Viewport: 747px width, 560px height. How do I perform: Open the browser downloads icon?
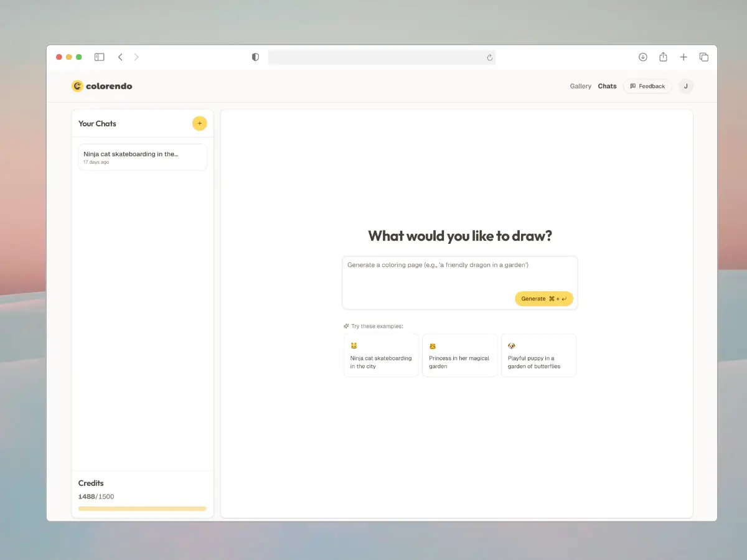pos(643,57)
